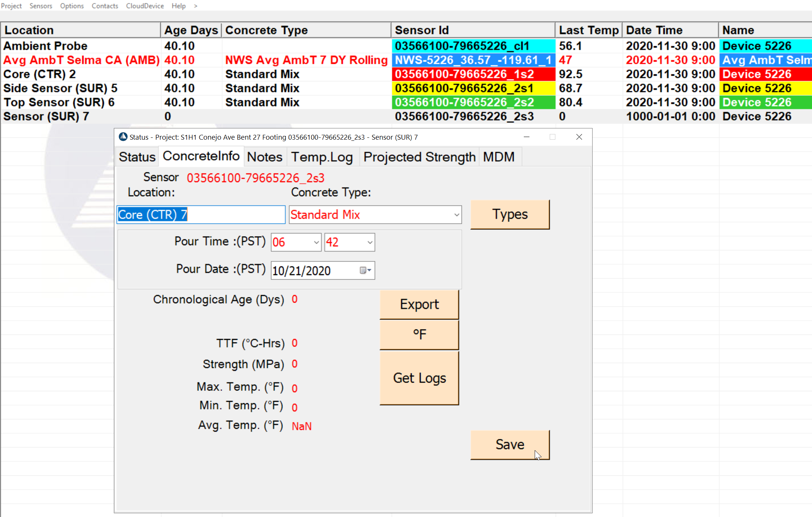The height and width of the screenshot is (517, 812).
Task: Click the Status window app icon
Action: [x=123, y=137]
